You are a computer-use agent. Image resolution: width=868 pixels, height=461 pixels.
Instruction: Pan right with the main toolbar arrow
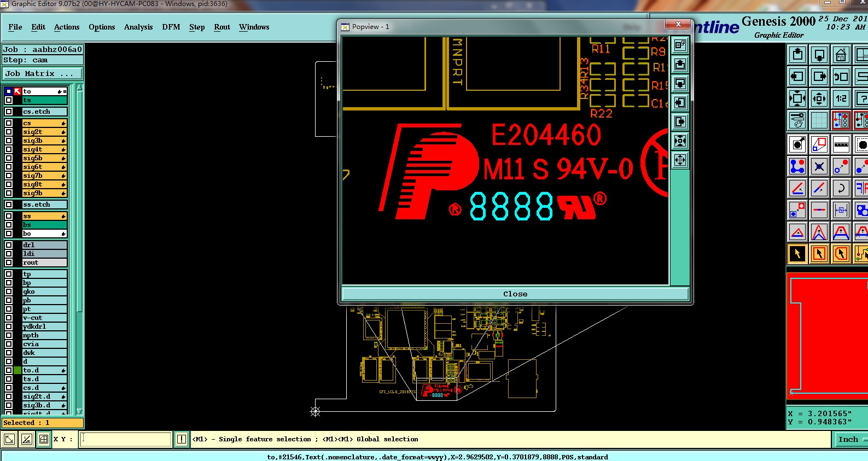click(x=819, y=77)
